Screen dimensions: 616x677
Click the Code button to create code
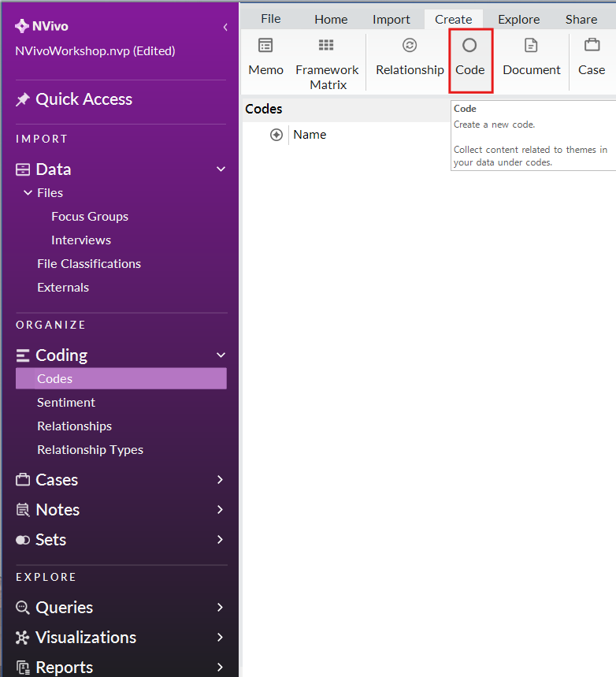[470, 61]
